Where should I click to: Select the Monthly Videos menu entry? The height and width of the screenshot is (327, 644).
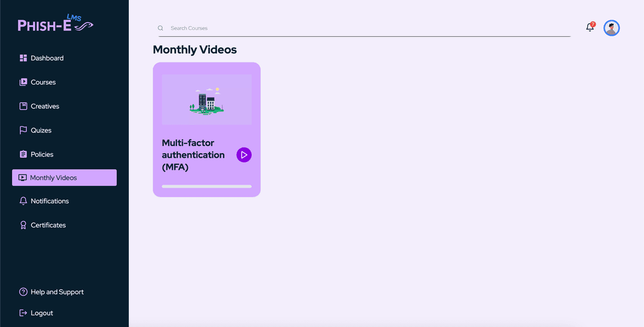click(x=64, y=177)
